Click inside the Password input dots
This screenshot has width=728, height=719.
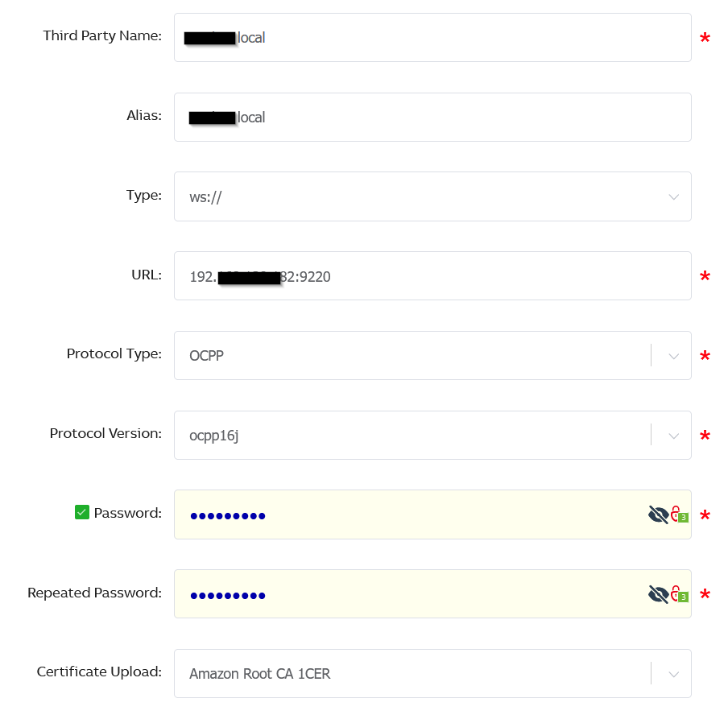(227, 515)
